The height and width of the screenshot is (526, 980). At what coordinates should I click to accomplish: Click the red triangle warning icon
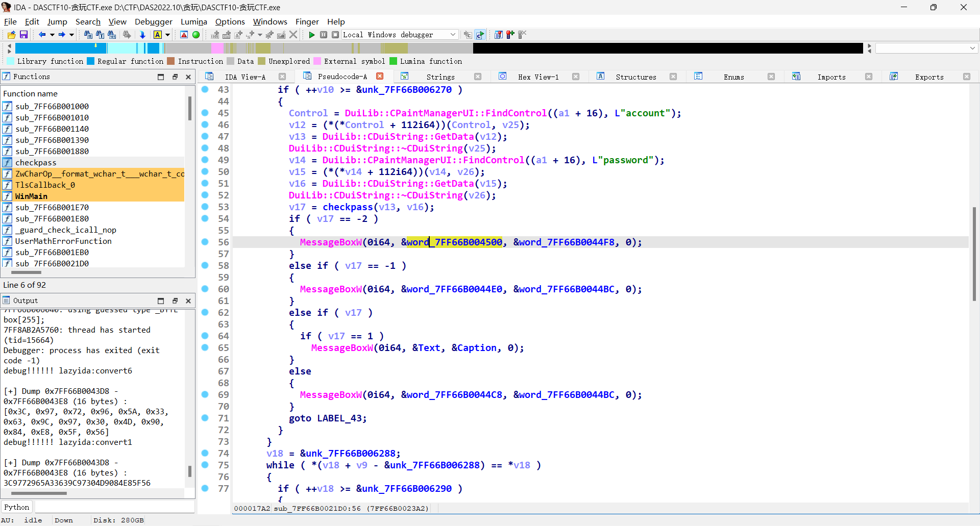click(x=184, y=35)
